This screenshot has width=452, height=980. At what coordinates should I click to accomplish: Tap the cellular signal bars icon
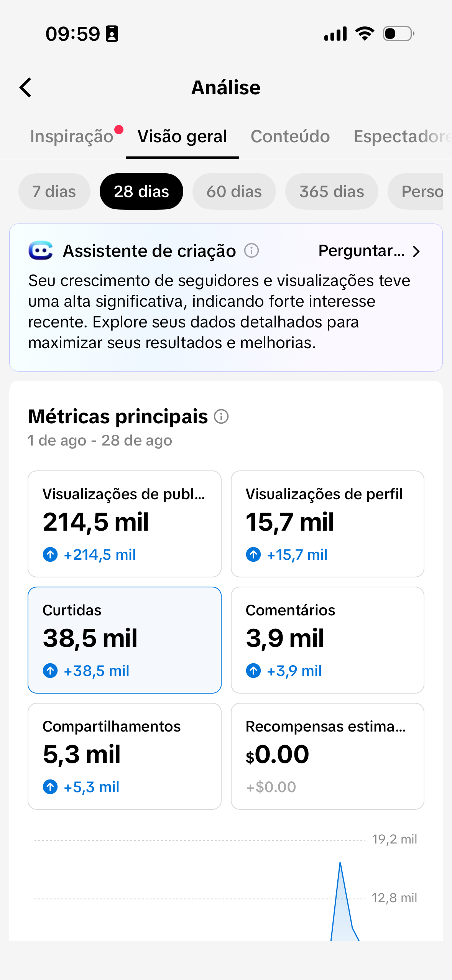tap(335, 34)
